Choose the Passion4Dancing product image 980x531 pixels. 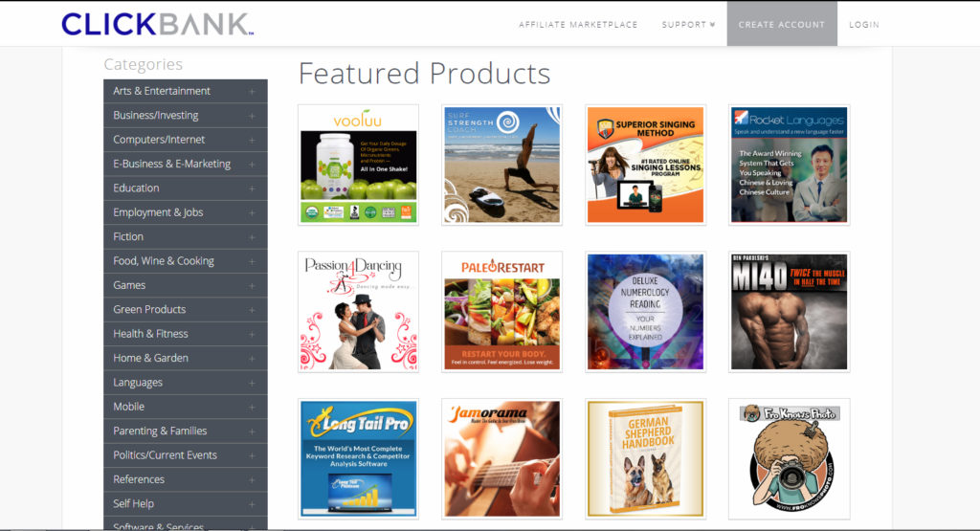(x=358, y=311)
